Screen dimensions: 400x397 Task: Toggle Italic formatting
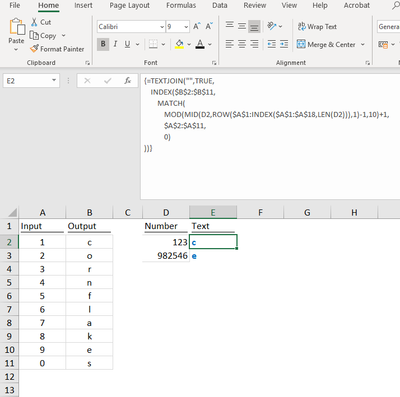[x=115, y=44]
